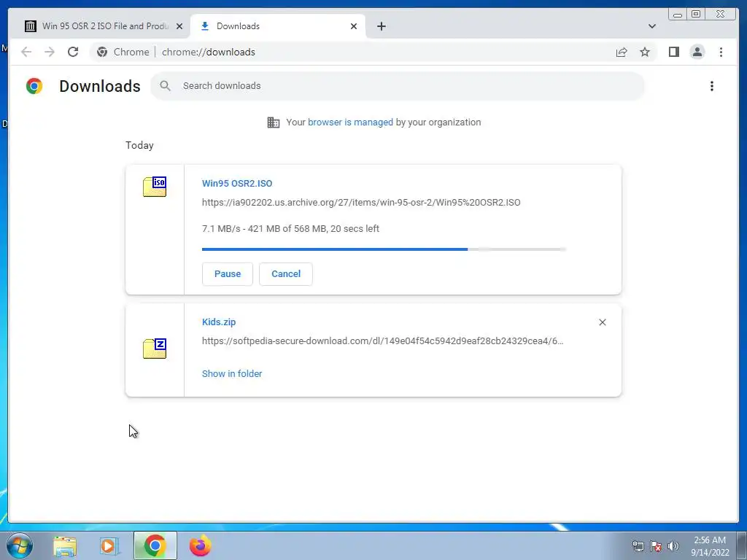747x560 pixels.
Task: Open the Kids.zip file link
Action: click(x=219, y=322)
